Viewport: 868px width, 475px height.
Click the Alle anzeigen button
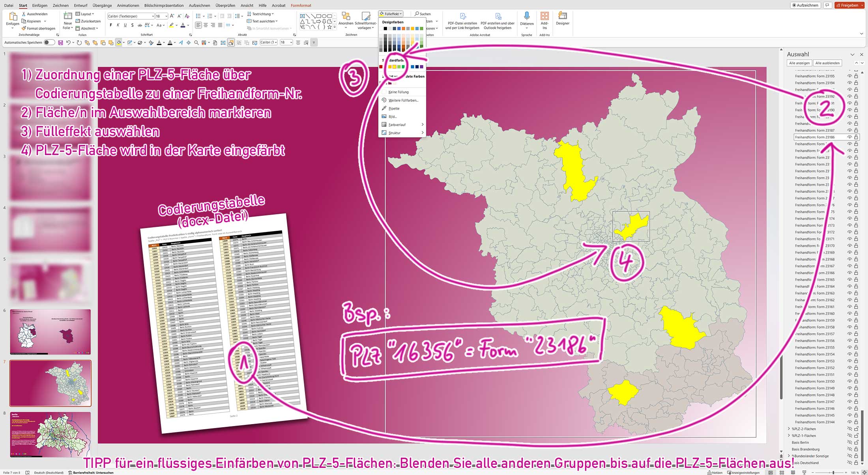(800, 63)
